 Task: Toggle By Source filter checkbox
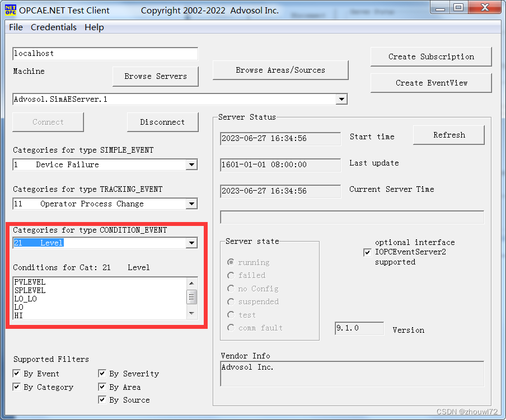[102, 400]
